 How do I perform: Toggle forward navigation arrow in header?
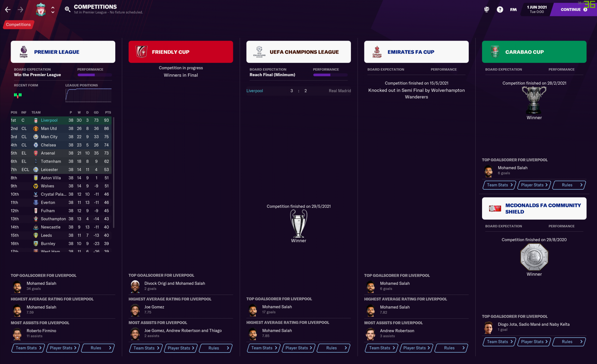click(x=20, y=9)
